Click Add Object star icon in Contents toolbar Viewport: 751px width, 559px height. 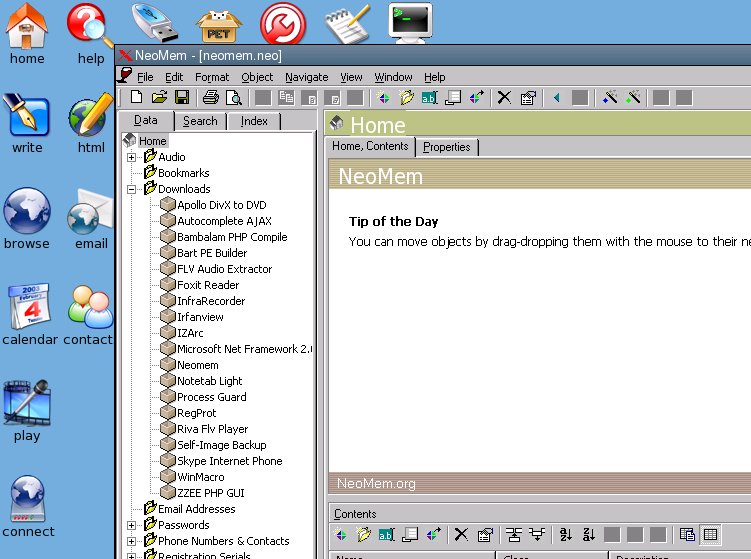341,535
